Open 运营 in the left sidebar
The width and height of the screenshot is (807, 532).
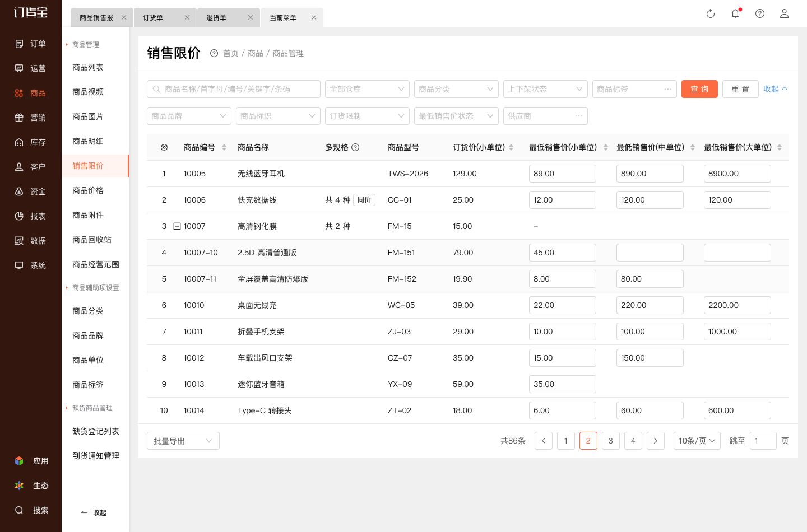click(31, 68)
